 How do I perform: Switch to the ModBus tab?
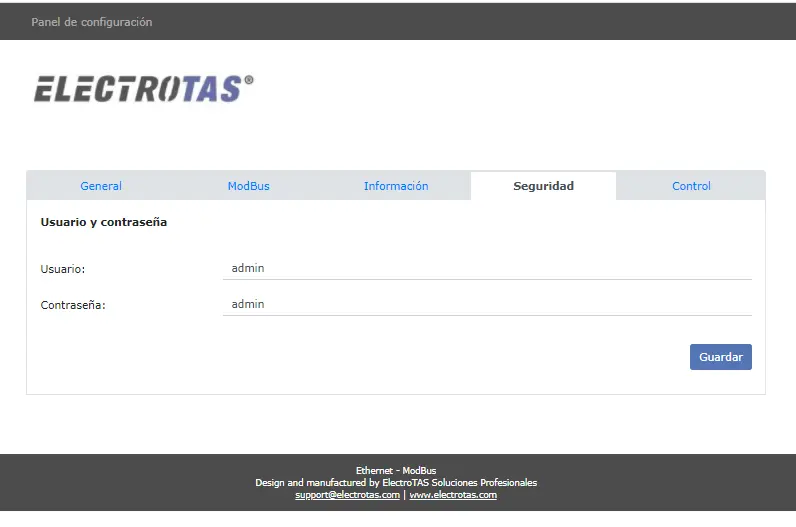tap(249, 186)
